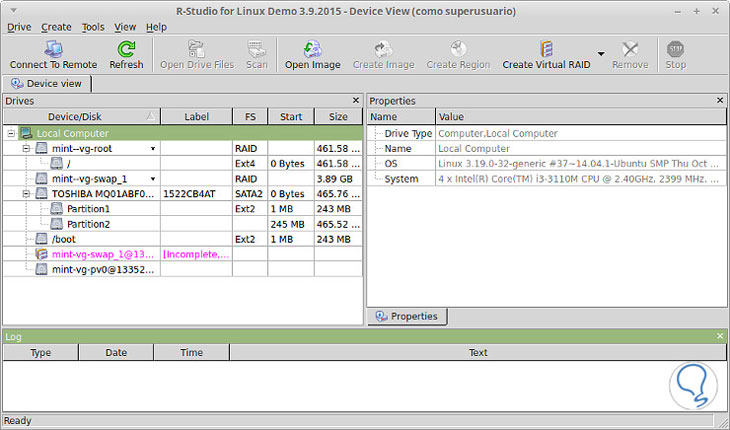730x430 pixels.
Task: Click the Ext4 filesystem cell
Action: (x=250, y=163)
